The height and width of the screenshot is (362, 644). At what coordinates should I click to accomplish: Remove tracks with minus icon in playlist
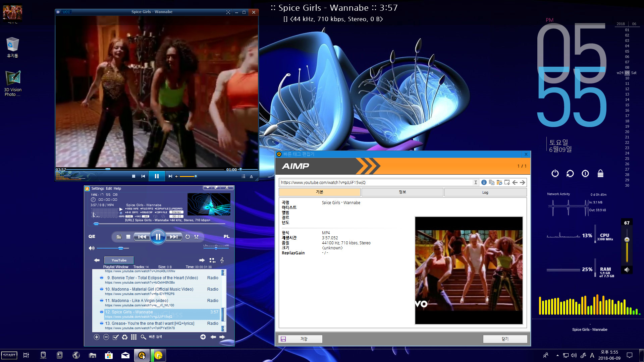(106, 337)
